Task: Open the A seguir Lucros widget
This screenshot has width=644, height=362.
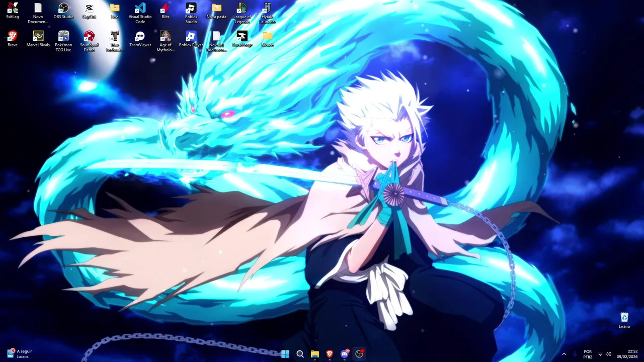Action: [x=20, y=354]
